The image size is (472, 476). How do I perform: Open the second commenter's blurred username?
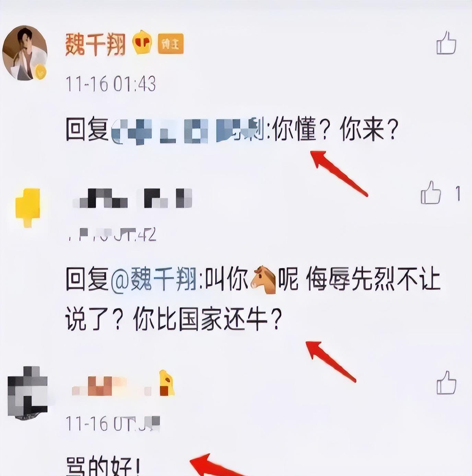[133, 198]
